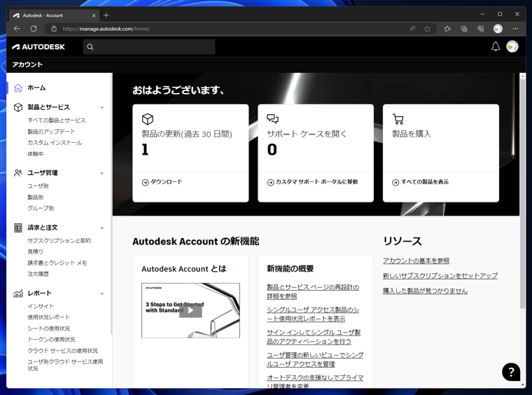Open the notifications bell
This screenshot has width=532, height=395.
(x=496, y=46)
